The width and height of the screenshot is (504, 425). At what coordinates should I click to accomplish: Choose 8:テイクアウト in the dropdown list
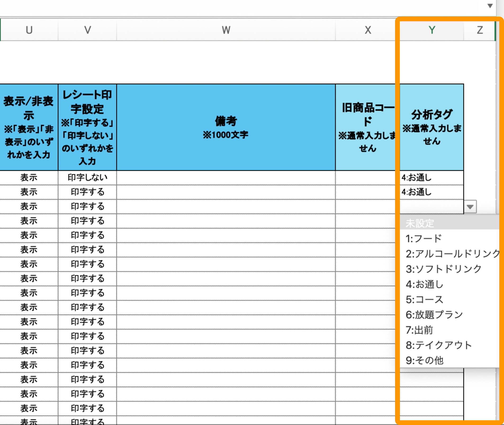[x=450, y=345]
